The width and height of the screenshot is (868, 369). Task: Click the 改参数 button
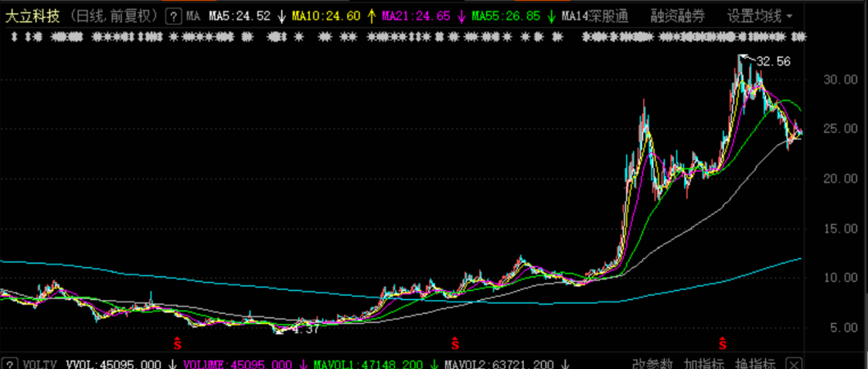click(x=652, y=364)
